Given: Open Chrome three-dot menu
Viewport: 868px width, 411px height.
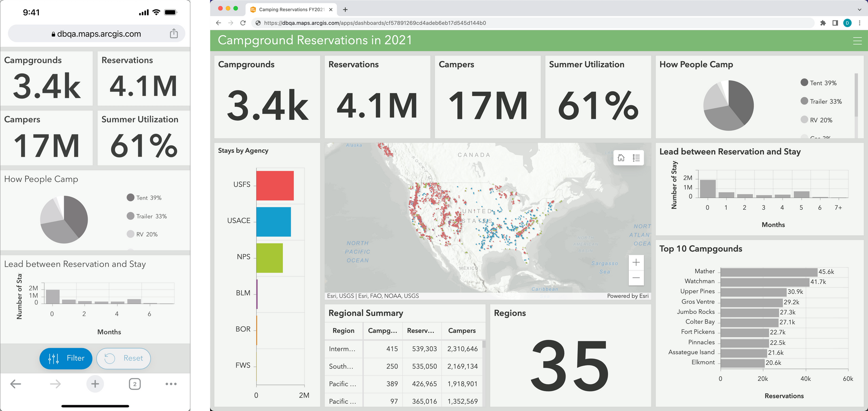Looking at the screenshot, I should pos(859,23).
